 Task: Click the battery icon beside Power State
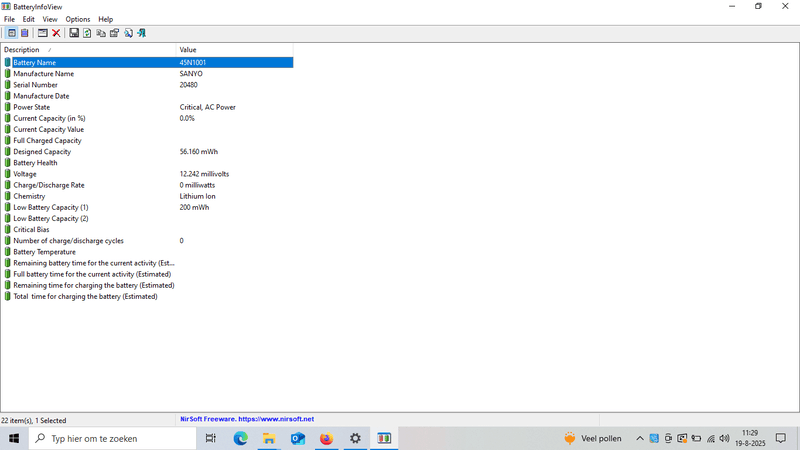pyautogui.click(x=7, y=107)
